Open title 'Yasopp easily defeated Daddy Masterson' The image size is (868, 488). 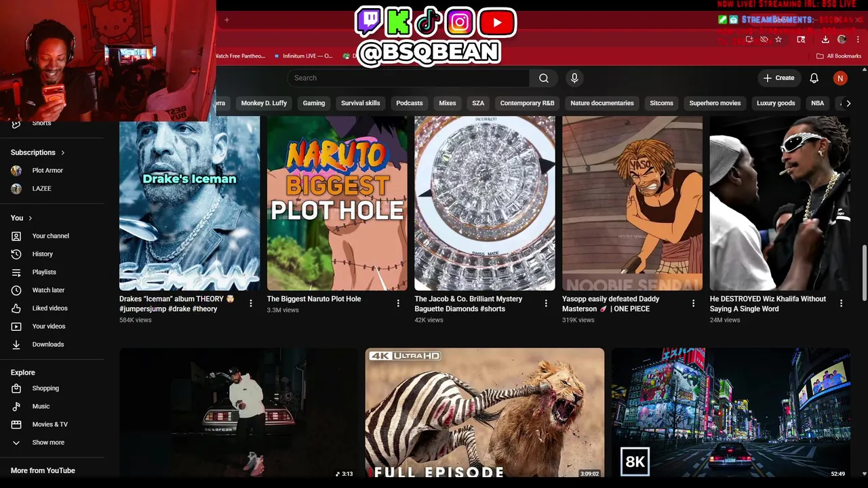pos(610,304)
